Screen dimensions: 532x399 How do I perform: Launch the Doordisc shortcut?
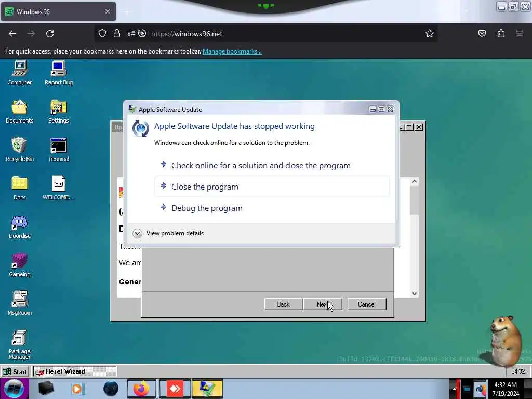pyautogui.click(x=19, y=227)
